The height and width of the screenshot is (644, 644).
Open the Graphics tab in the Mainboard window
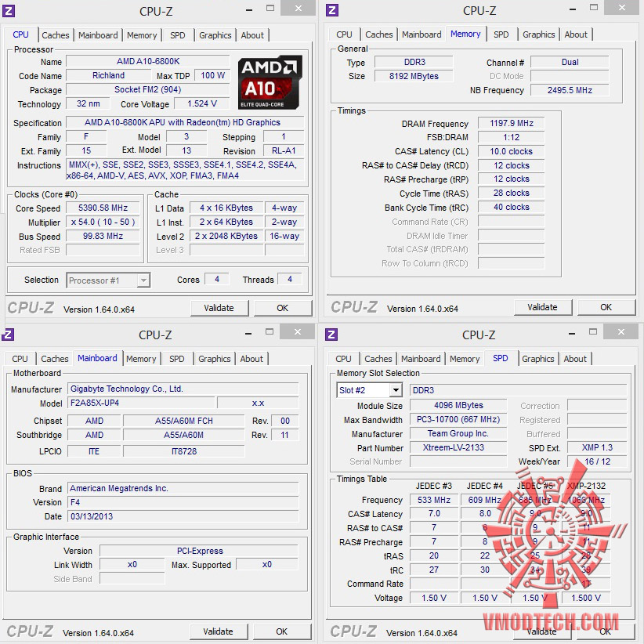click(215, 359)
